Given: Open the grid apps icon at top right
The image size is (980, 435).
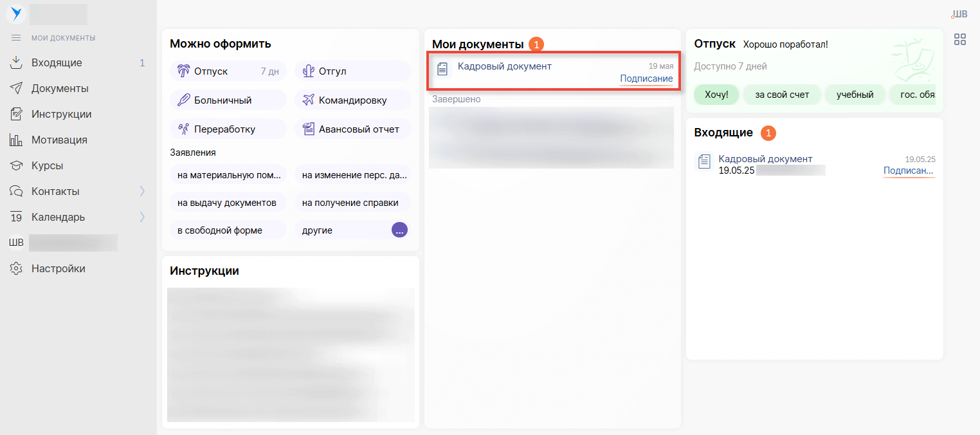Looking at the screenshot, I should click(959, 39).
